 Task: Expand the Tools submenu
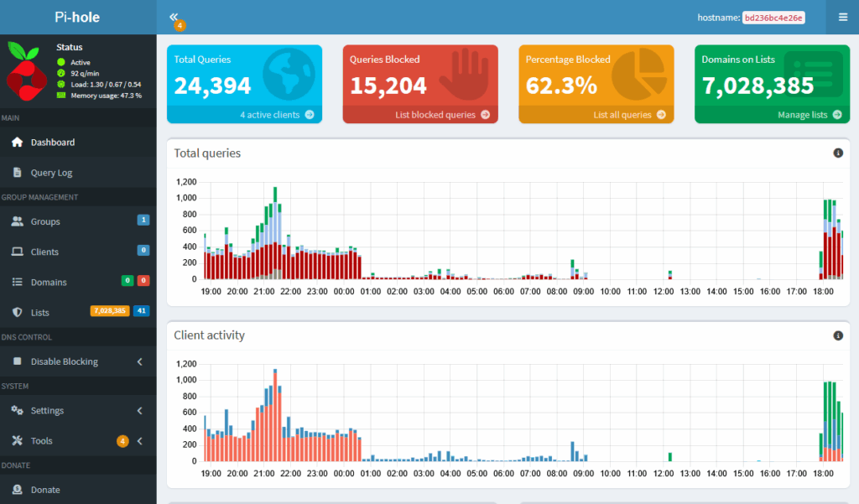[139, 441]
